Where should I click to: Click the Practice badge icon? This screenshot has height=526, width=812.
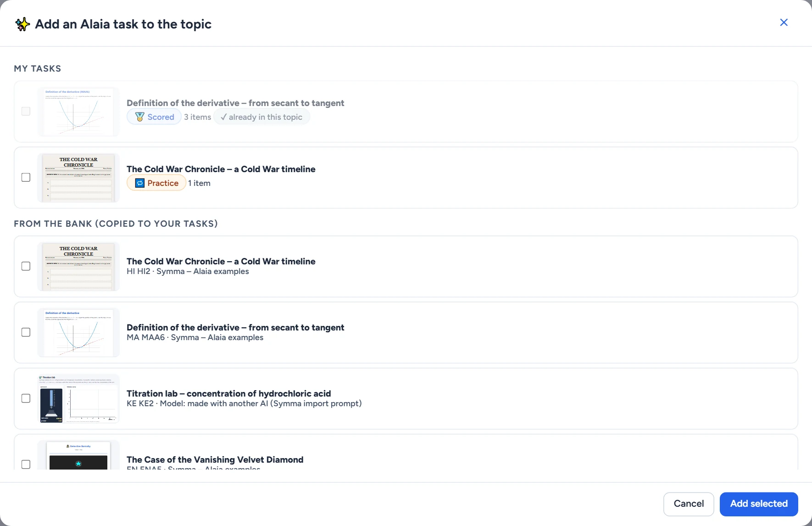[140, 183]
